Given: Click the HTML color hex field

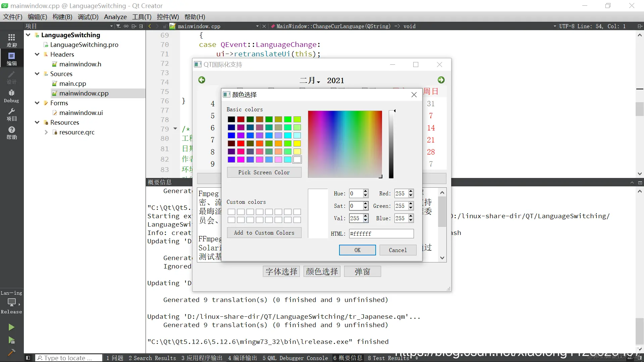Looking at the screenshot, I should (381, 234).
